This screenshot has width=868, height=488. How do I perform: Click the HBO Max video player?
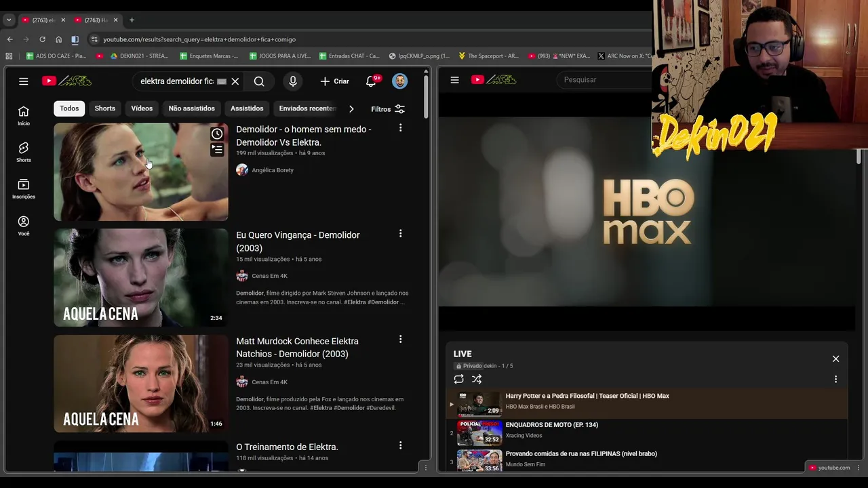pyautogui.click(x=647, y=211)
